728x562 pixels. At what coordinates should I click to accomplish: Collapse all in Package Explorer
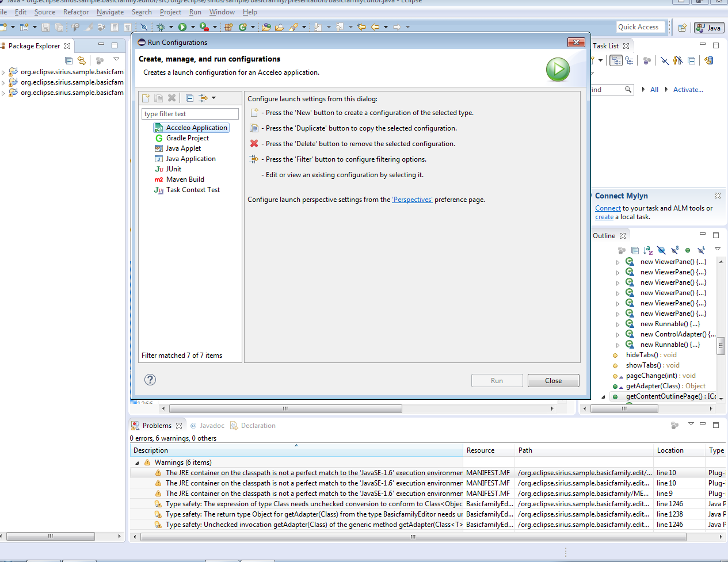click(69, 60)
